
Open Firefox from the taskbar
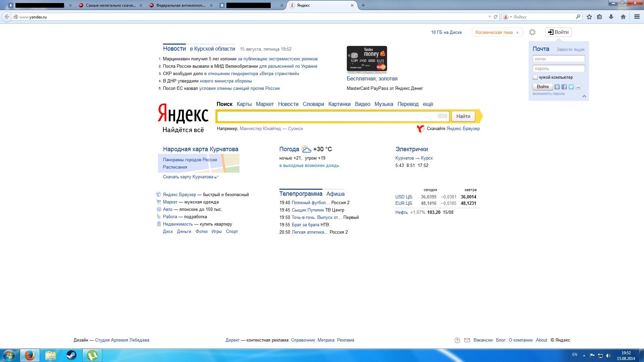tap(30, 355)
